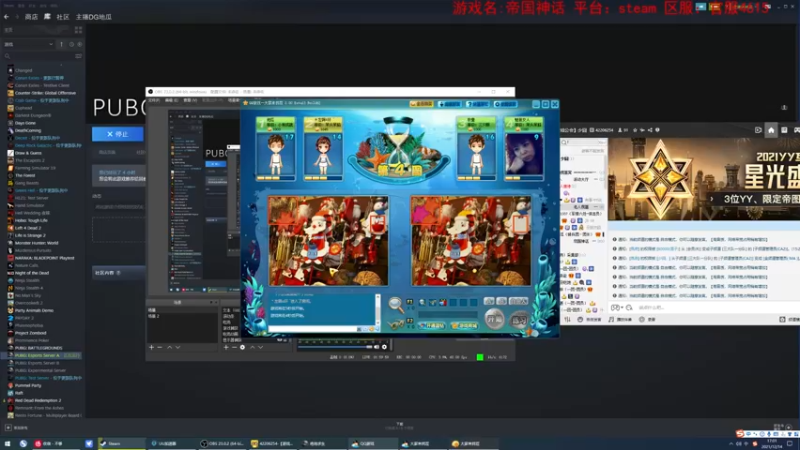This screenshot has height=450, width=800.
Task: Switch library to grid view icon
Action: coord(78,30)
